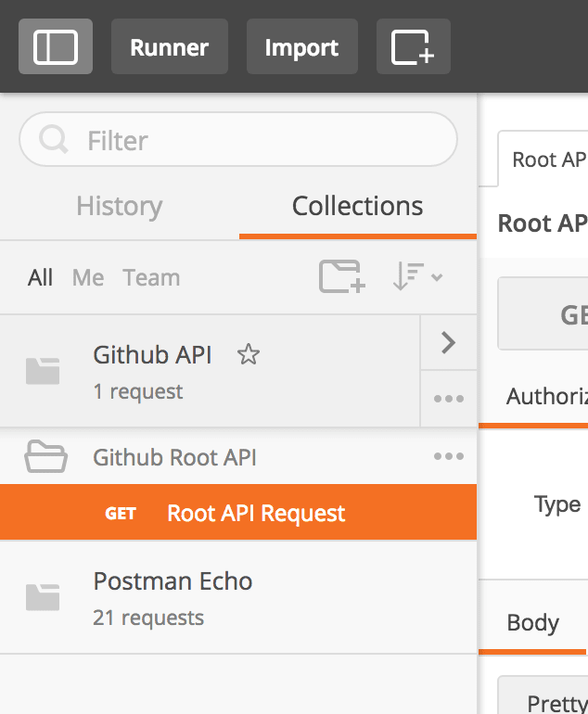Image resolution: width=588 pixels, height=714 pixels.
Task: Collapse the Github Root API folder
Action: [45, 456]
